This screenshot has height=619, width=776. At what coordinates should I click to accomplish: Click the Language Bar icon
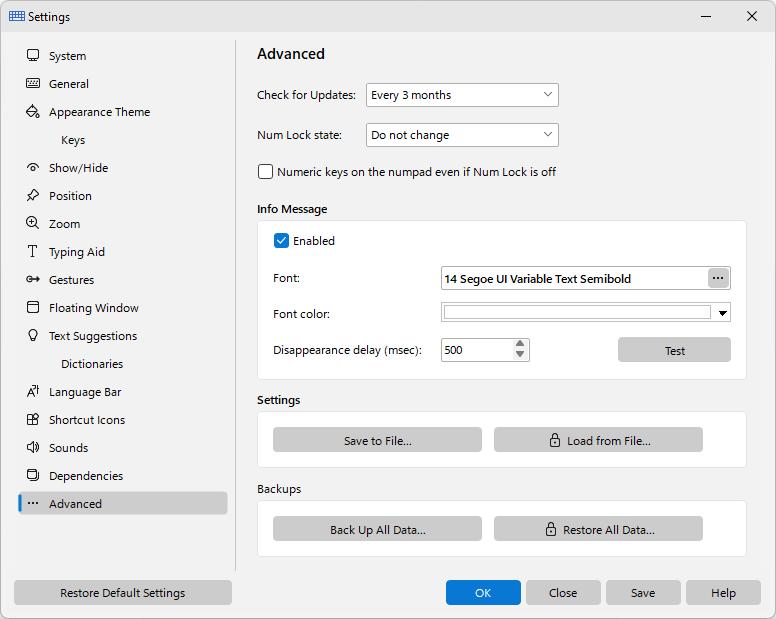(x=33, y=391)
